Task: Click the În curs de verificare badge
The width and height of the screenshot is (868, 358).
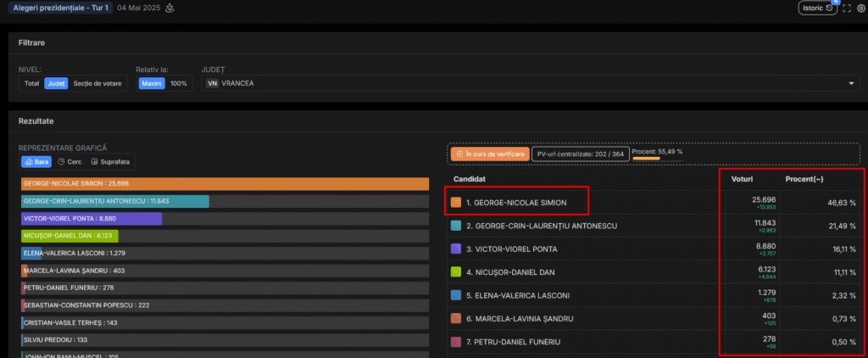Action: [x=490, y=154]
